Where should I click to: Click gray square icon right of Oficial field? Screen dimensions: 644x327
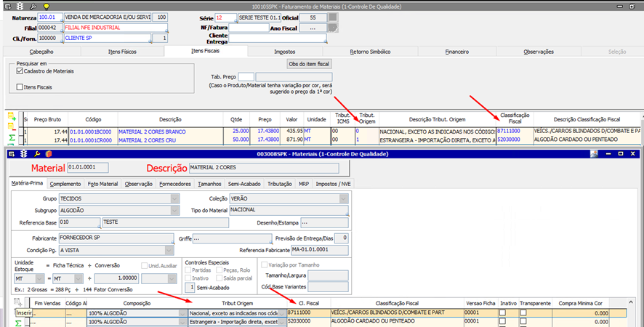click(333, 17)
